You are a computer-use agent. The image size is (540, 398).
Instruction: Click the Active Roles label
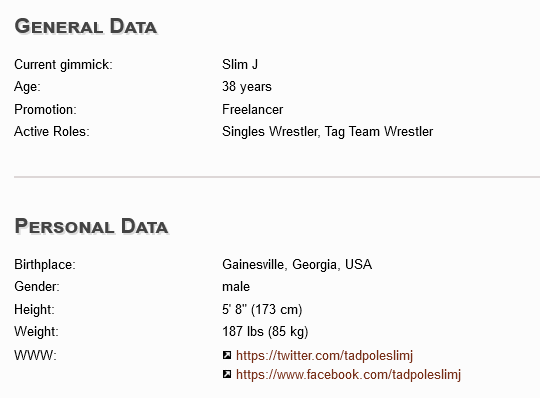pyautogui.click(x=52, y=132)
